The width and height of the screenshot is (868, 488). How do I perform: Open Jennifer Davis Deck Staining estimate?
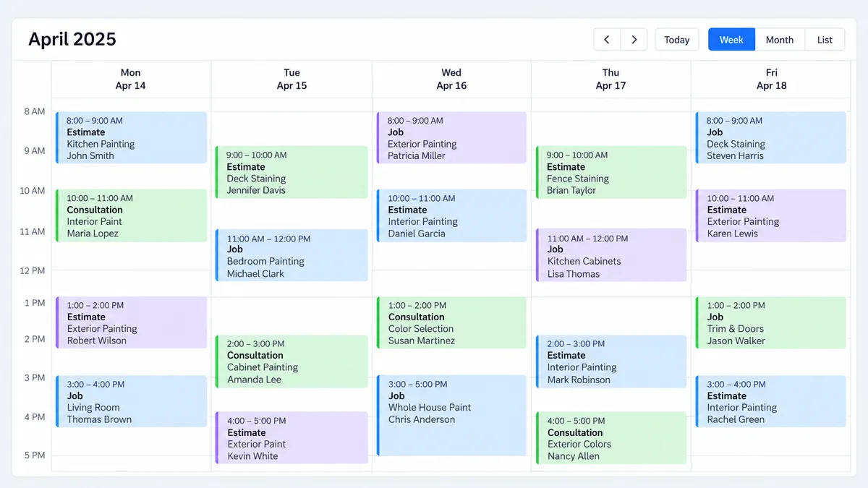point(292,172)
